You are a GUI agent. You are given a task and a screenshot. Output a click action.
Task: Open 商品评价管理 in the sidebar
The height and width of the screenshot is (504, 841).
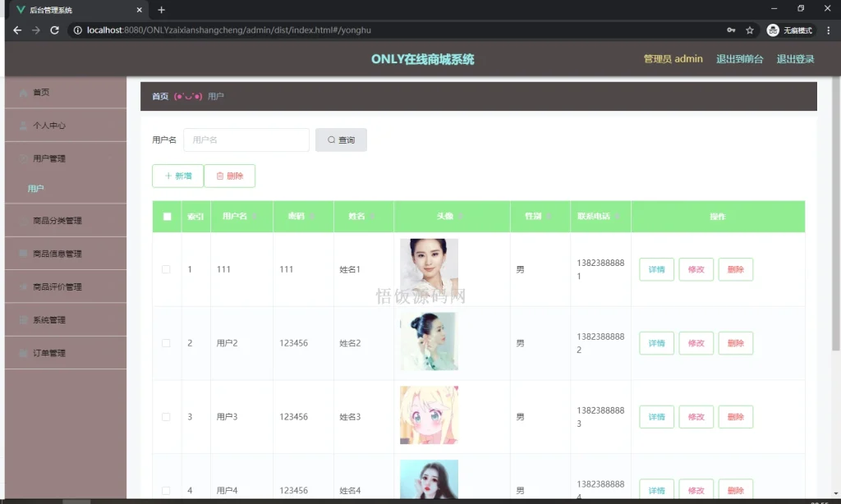(57, 286)
